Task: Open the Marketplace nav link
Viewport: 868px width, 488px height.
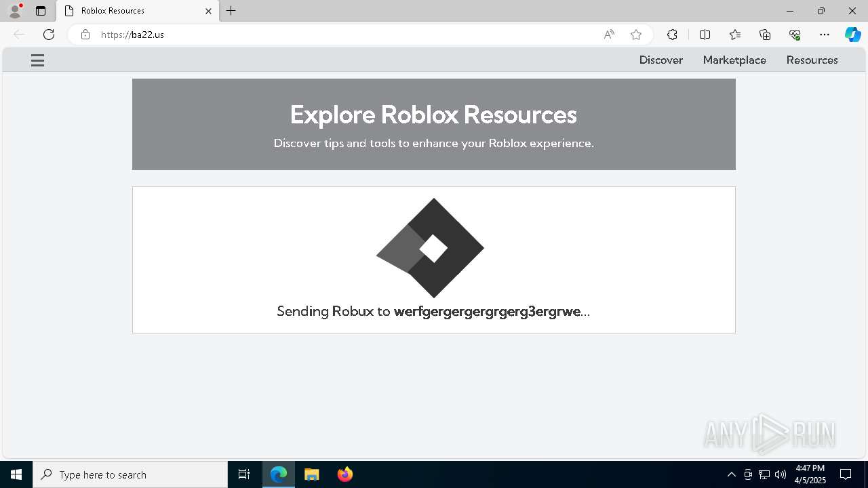Action: 734,60
